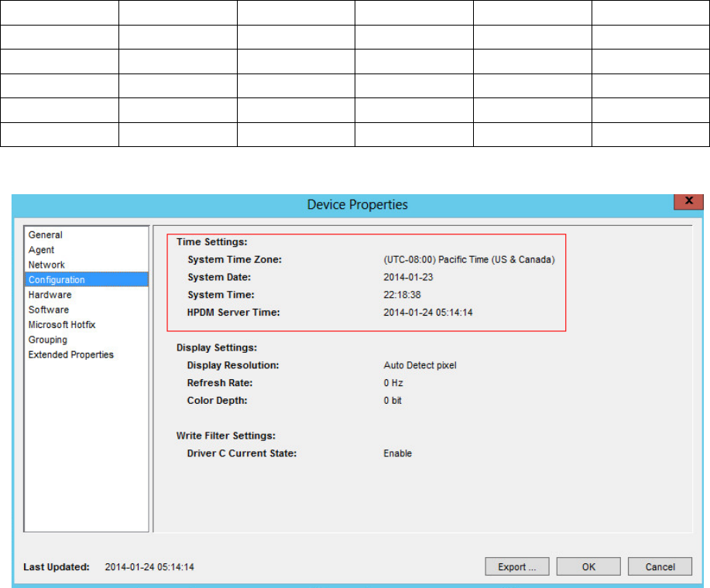The height and width of the screenshot is (588, 710).
Task: Click the Export button
Action: (517, 567)
